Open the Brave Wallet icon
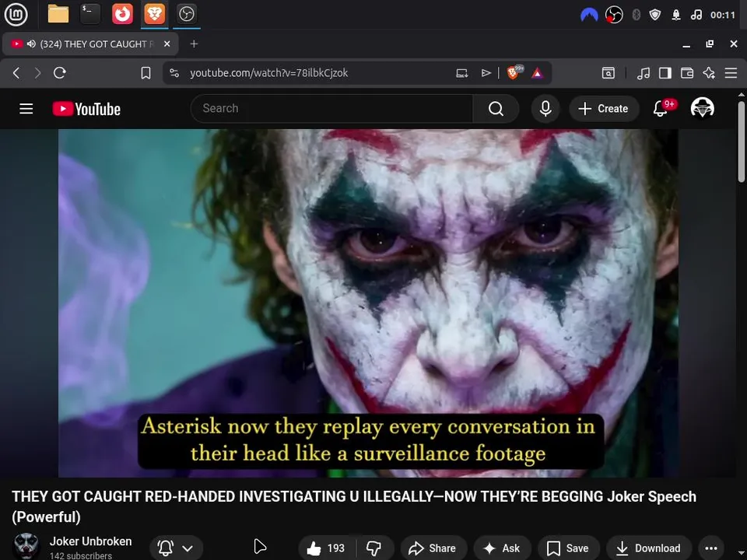This screenshot has width=747, height=560. (687, 73)
